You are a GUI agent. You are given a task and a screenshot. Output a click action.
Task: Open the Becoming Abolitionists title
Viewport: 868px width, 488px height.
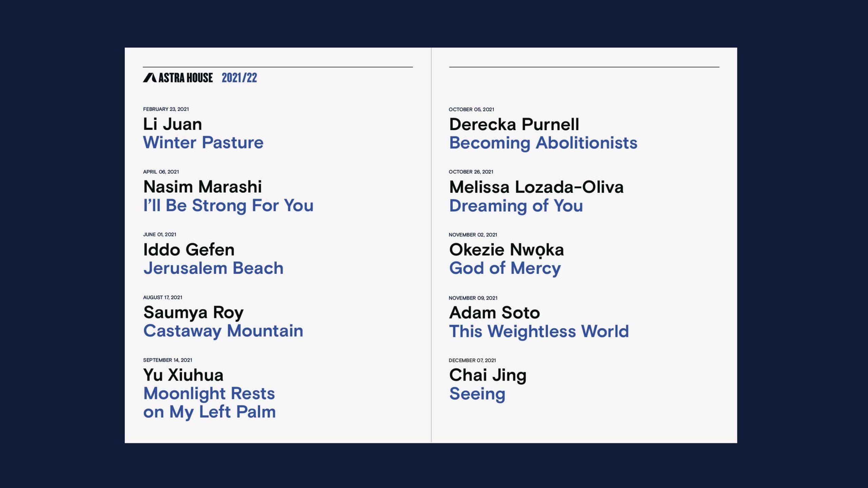[x=543, y=143]
